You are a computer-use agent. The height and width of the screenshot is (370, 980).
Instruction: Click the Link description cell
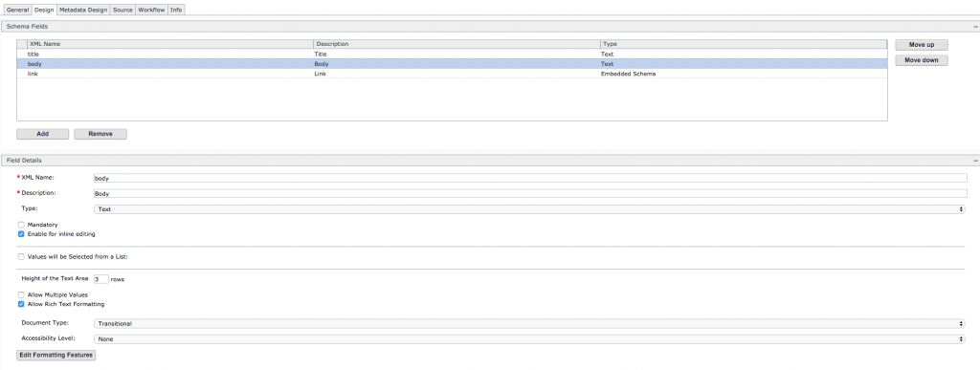[320, 74]
